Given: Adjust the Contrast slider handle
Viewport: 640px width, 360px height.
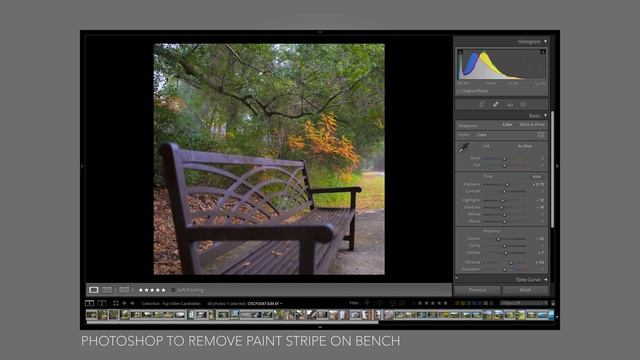Looking at the screenshot, I should click(504, 191).
